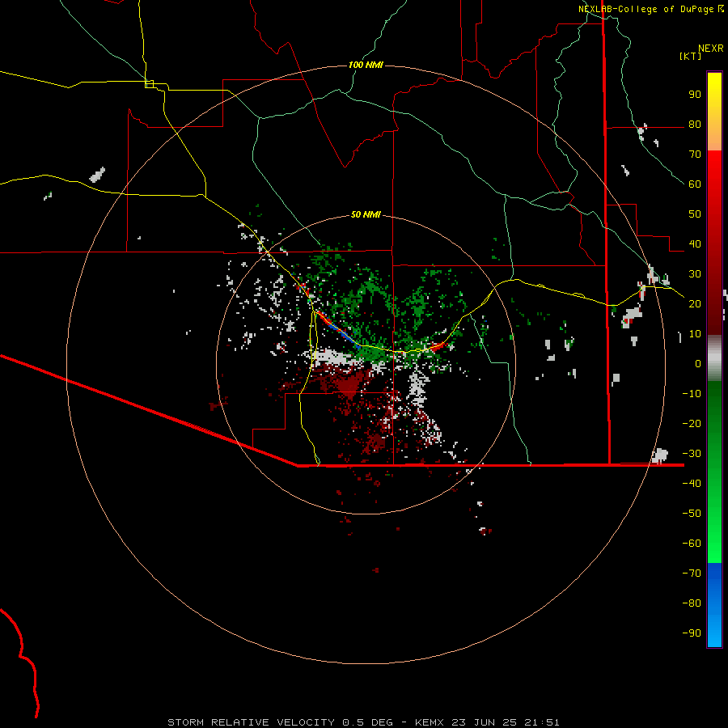Image resolution: width=728 pixels, height=728 pixels.
Task: Click the -60 value on the velocity scale
Action: [692, 544]
